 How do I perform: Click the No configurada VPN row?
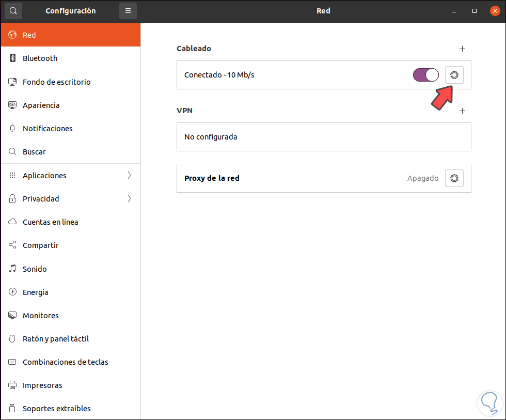point(324,137)
